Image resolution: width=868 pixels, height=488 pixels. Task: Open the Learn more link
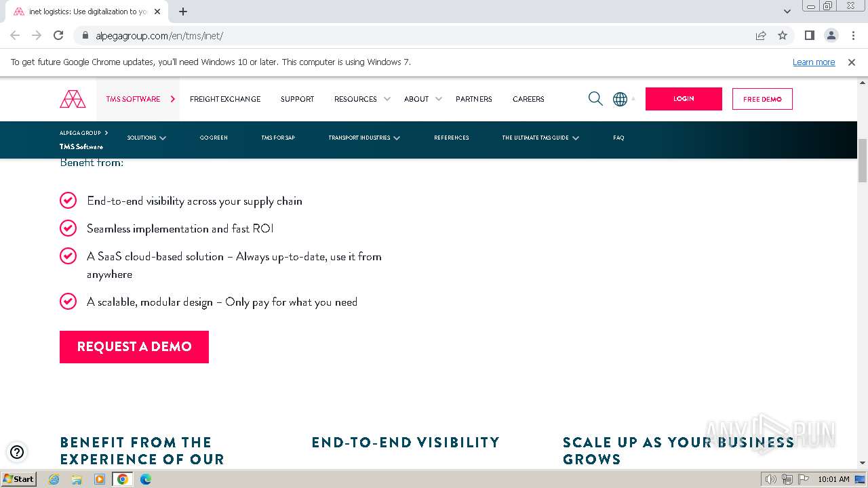pyautogui.click(x=814, y=62)
